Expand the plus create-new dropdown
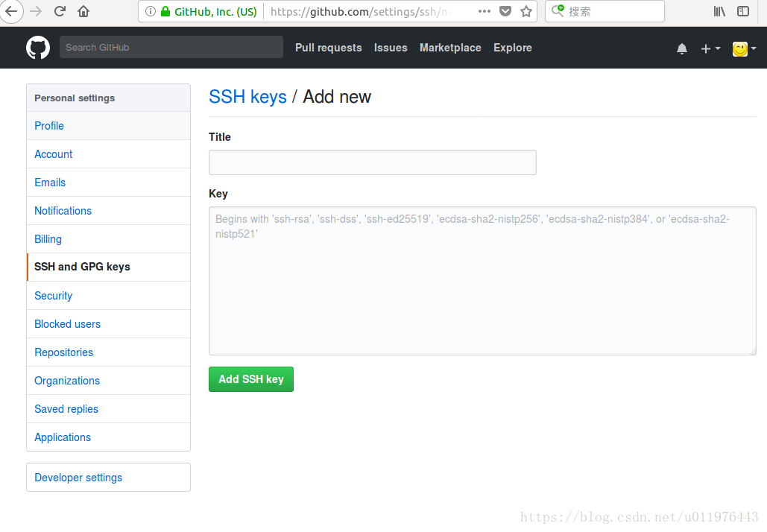The width and height of the screenshot is (767, 532). [710, 48]
